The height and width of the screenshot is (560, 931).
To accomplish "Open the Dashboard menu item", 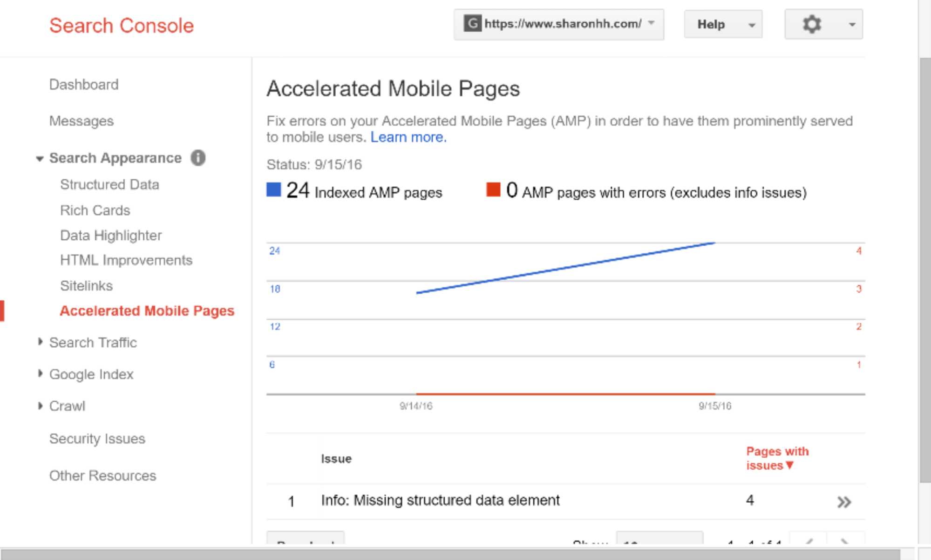I will pyautogui.click(x=84, y=85).
